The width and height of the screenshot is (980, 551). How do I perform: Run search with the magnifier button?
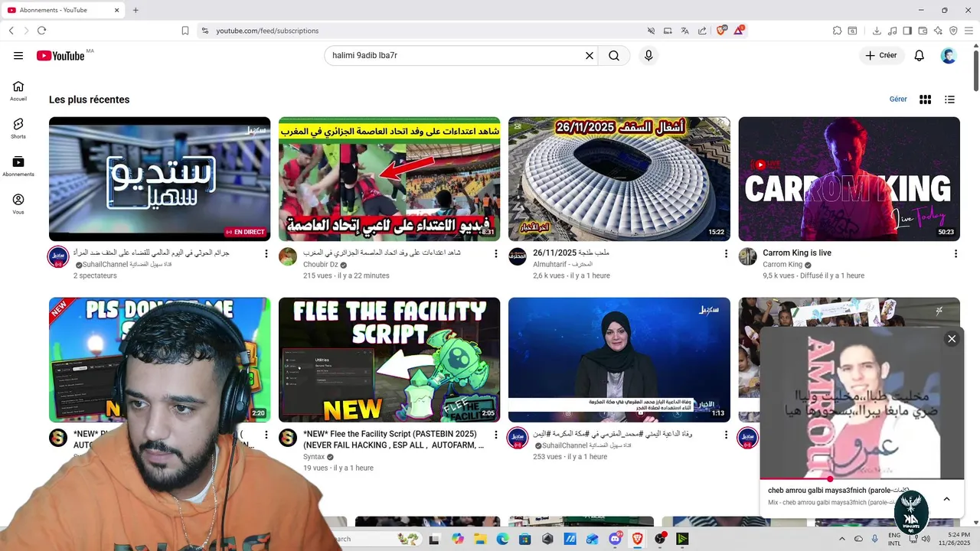(614, 56)
